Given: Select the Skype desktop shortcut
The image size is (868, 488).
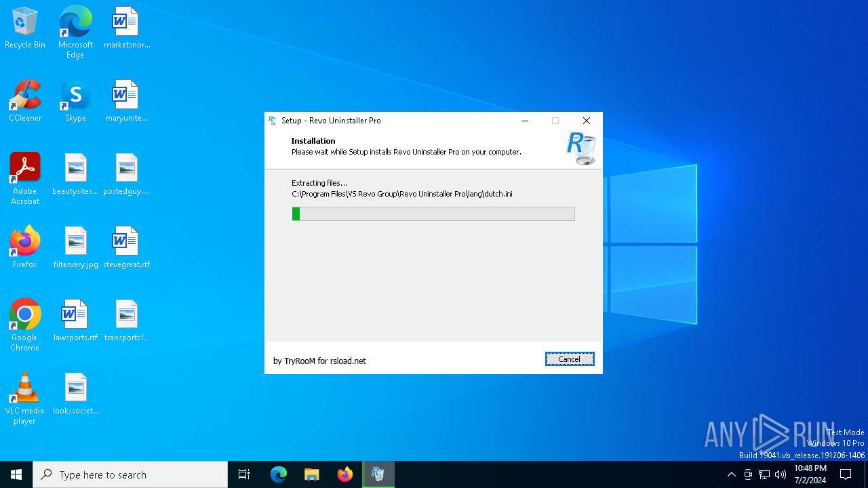Looking at the screenshot, I should click(x=75, y=102).
